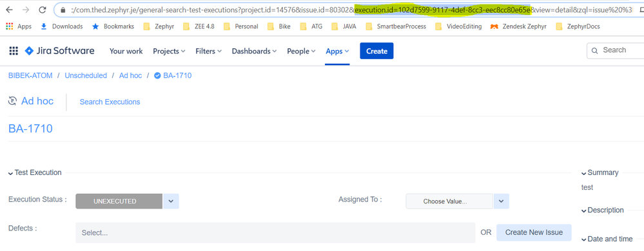Viewport: 644px width, 251px height.
Task: Click the Jira Search field
Action: (x=615, y=50)
